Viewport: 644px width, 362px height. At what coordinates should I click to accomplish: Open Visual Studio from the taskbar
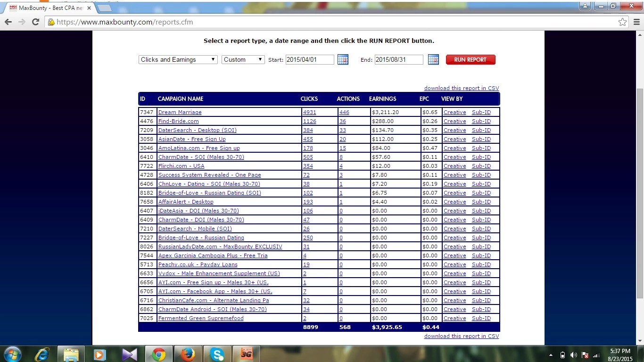(129, 354)
